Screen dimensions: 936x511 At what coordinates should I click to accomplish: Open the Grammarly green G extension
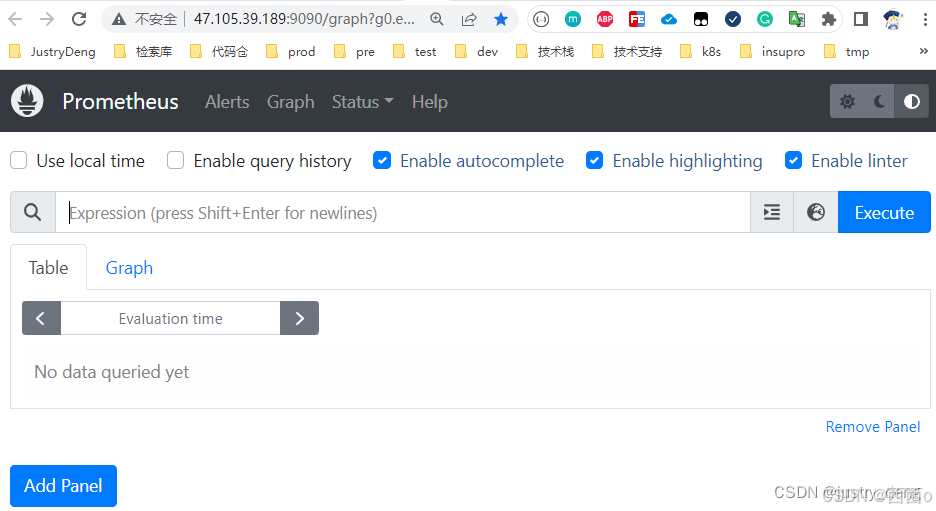point(765,19)
